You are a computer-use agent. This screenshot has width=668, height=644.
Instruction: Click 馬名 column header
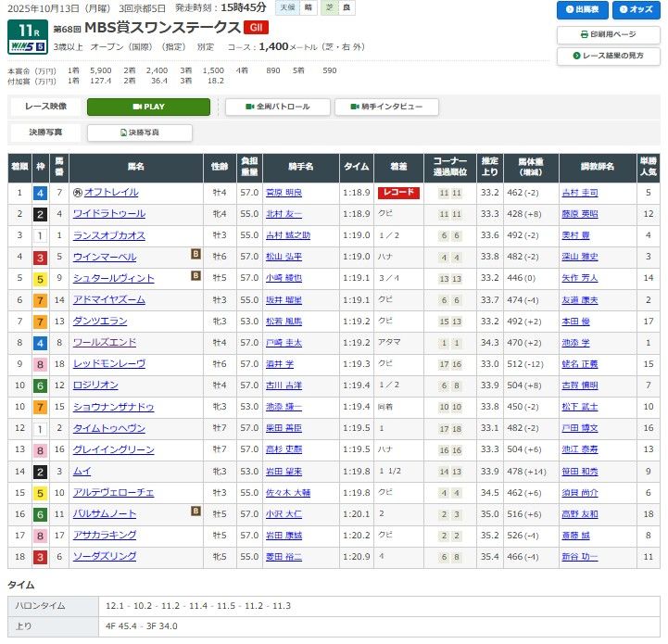[136, 167]
